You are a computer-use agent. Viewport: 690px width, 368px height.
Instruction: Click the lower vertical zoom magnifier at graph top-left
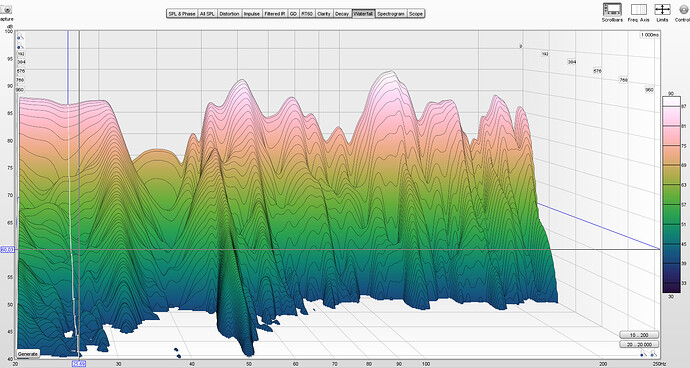21,46
